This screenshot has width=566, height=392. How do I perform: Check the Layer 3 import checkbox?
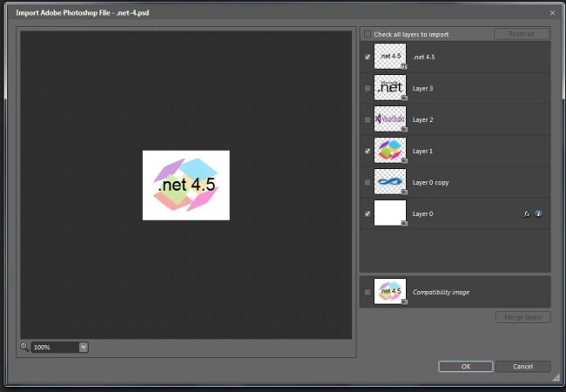(x=367, y=89)
